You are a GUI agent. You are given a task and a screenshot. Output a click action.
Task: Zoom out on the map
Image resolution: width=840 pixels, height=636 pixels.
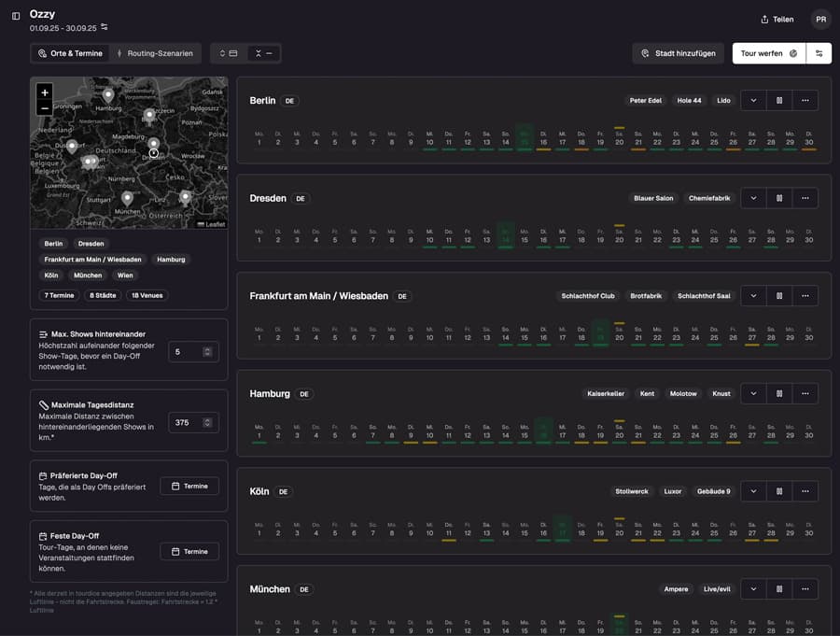[x=45, y=107]
